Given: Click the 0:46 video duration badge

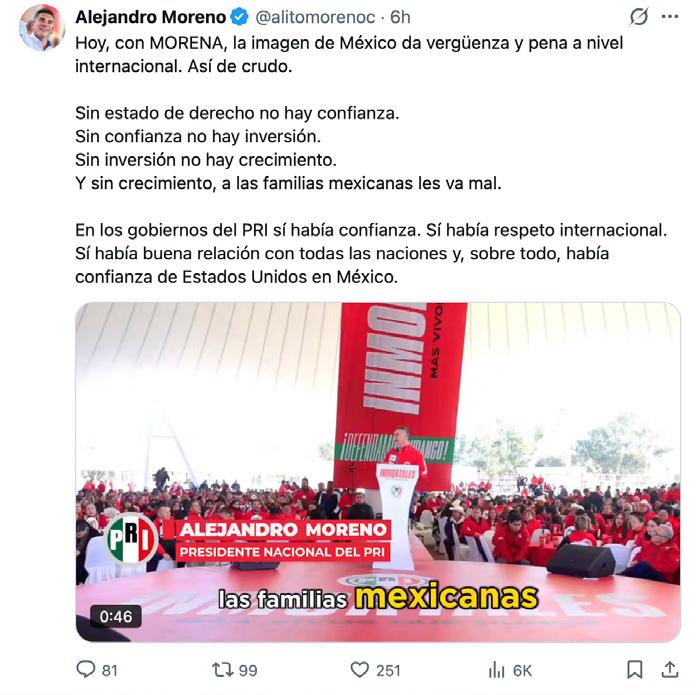Looking at the screenshot, I should click(116, 616).
